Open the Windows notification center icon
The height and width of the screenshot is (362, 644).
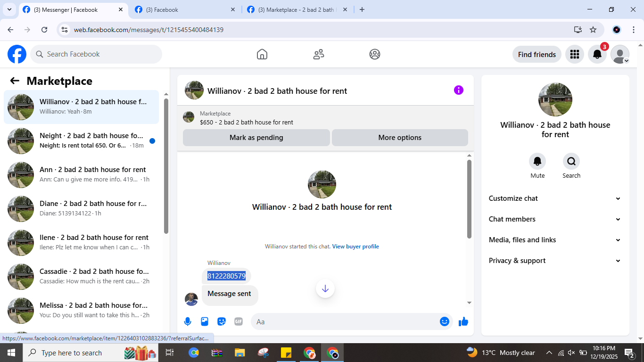pos(629,353)
